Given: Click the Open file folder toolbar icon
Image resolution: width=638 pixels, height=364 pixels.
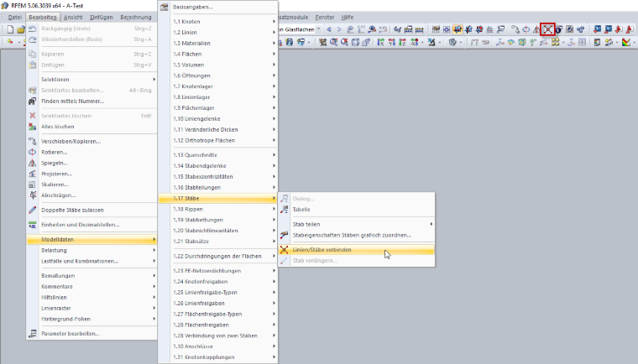Looking at the screenshot, I should point(21,29).
